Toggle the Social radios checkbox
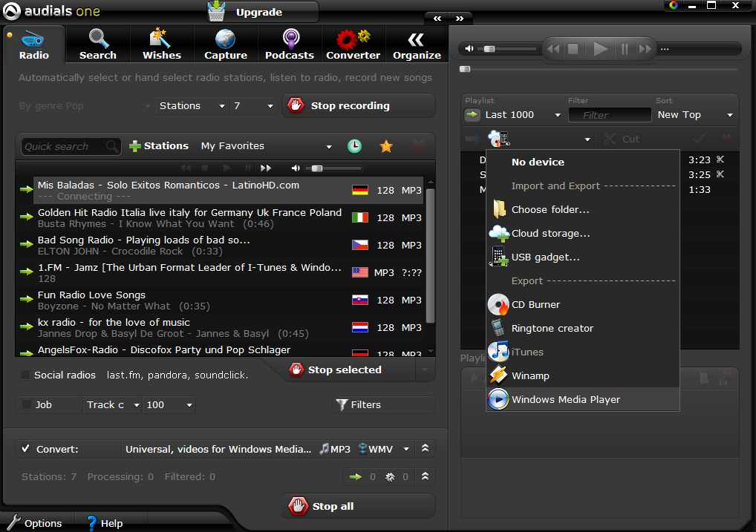 [25, 375]
